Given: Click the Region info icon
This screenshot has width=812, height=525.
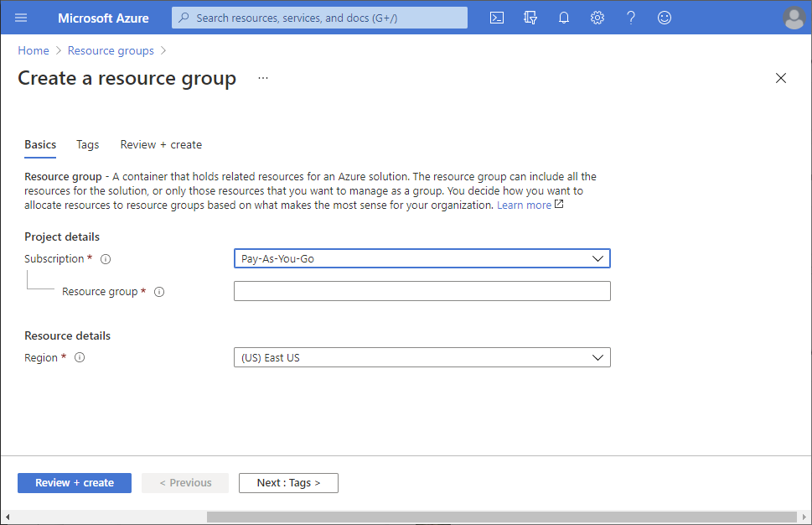Looking at the screenshot, I should pos(80,358).
